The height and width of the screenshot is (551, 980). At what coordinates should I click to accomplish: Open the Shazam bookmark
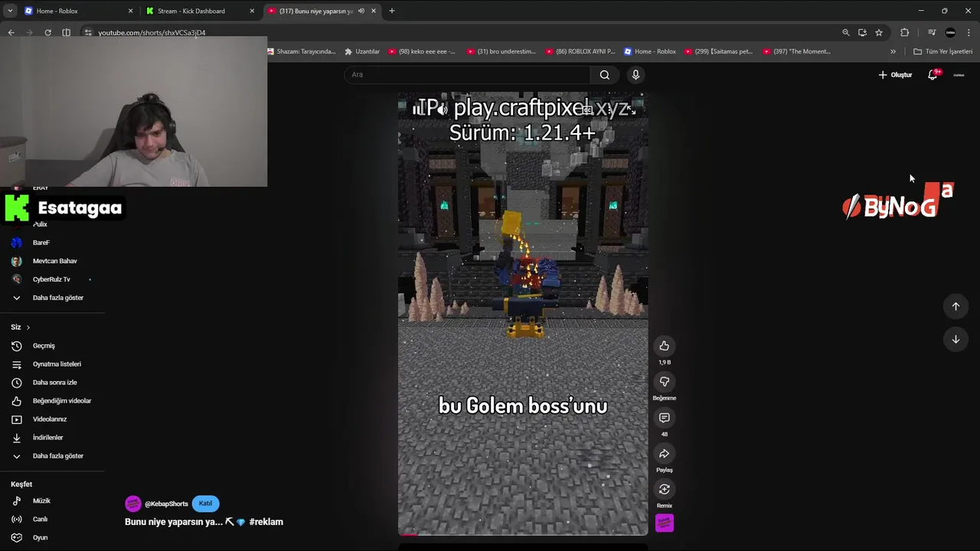(x=302, y=51)
